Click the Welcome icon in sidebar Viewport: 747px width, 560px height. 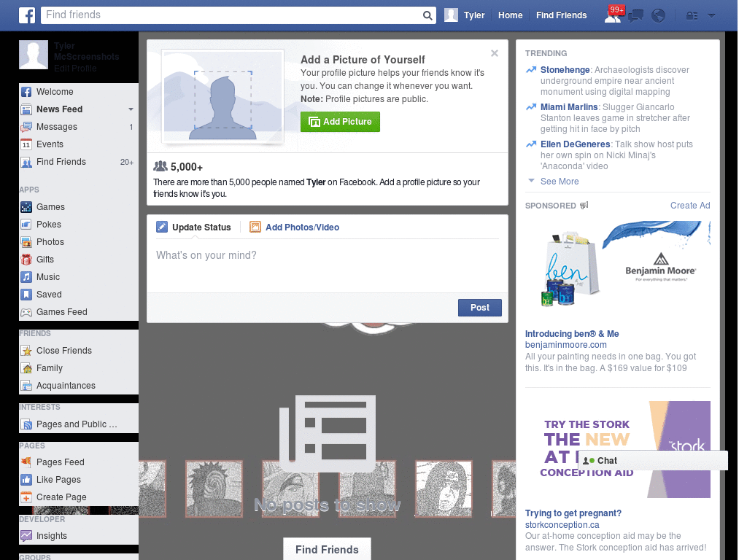[x=26, y=92]
